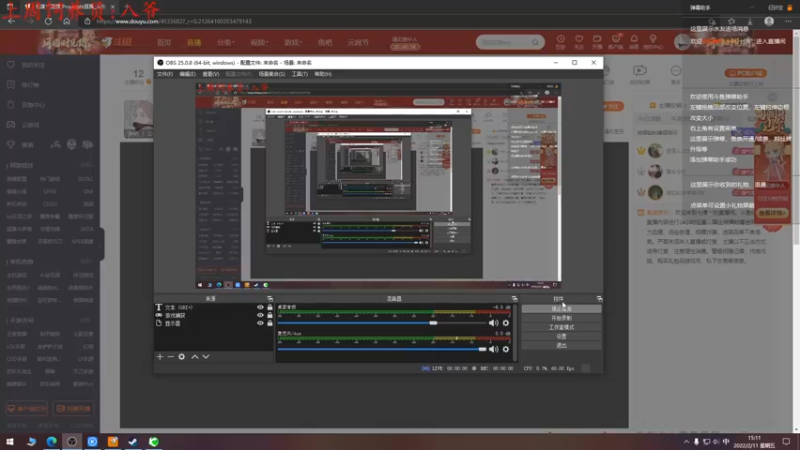Pop out the Controls dock panel
The image size is (800, 450).
[599, 298]
